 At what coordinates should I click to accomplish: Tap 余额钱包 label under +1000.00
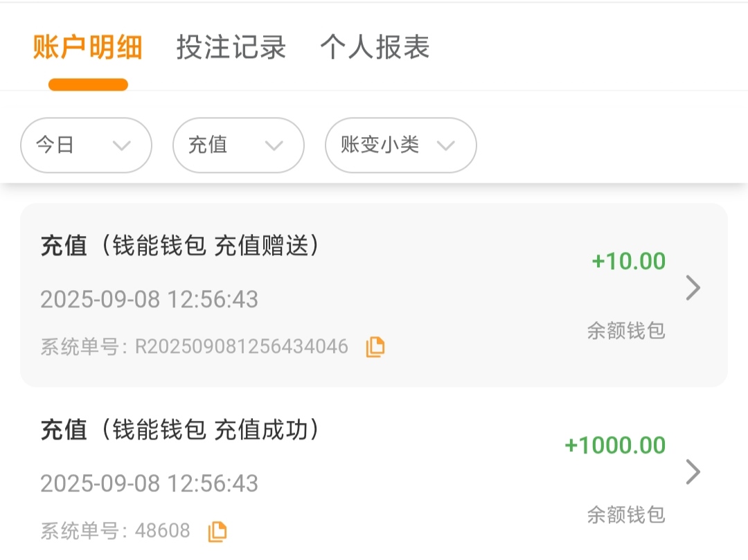(626, 514)
